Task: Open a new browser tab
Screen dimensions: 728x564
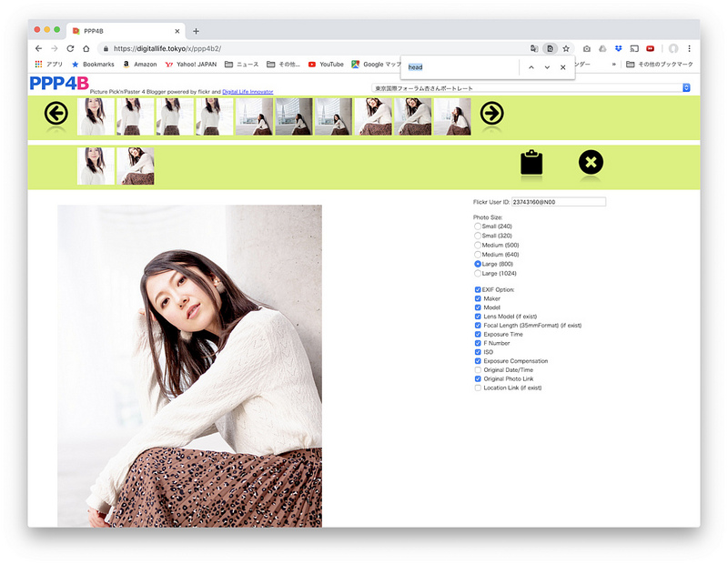Action: (196, 31)
